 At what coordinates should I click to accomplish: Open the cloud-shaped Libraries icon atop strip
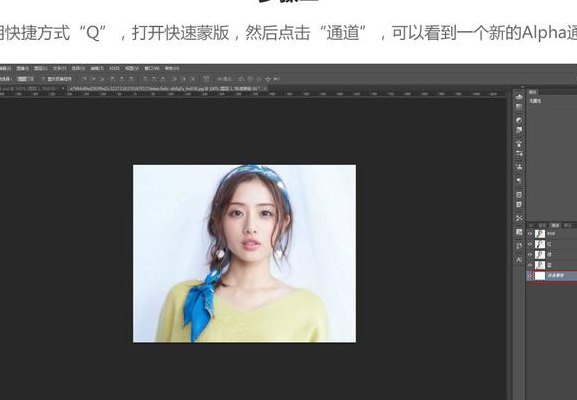(519, 97)
